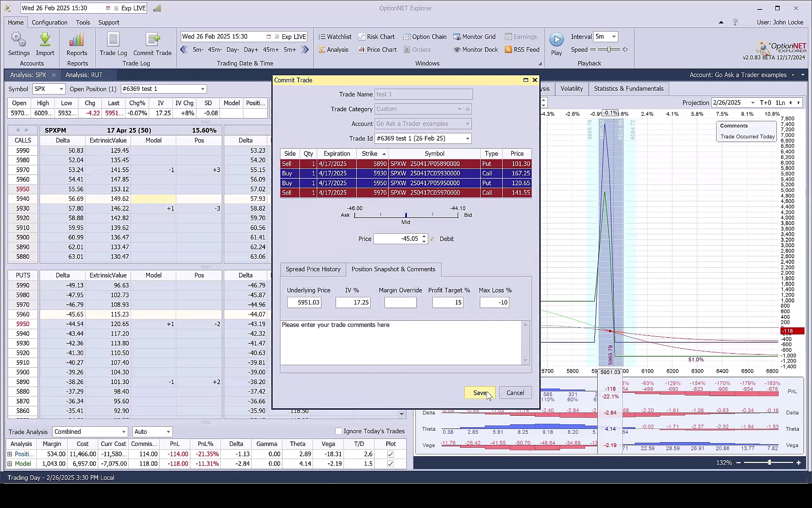Open the Support ribbon tab
Viewport: 812px width, 508px height.
[109, 22]
